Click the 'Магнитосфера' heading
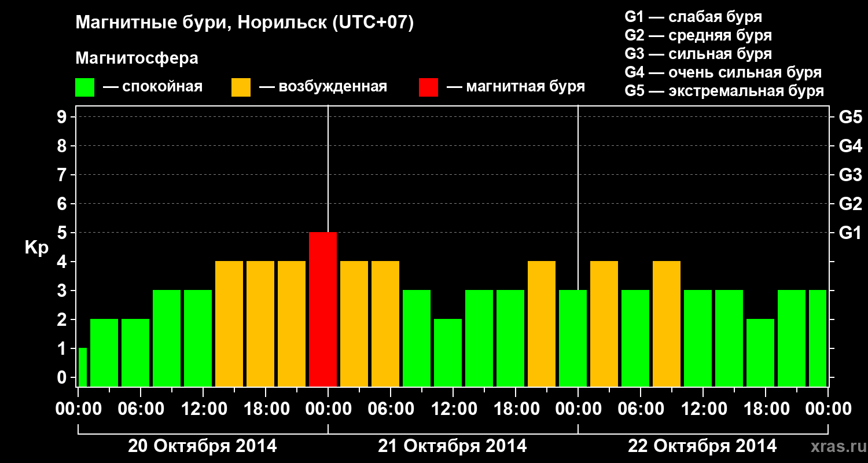Screen dimensions: 868x463 pyautogui.click(x=137, y=58)
